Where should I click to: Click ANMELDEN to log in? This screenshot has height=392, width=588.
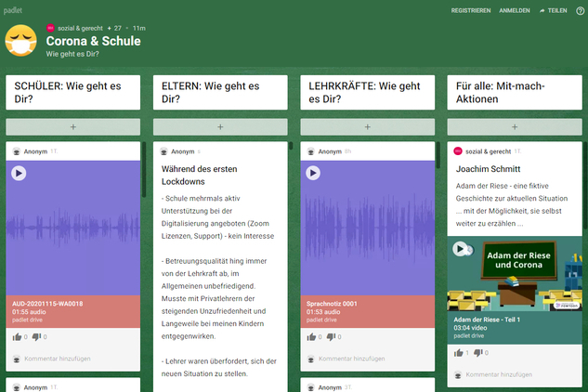(515, 10)
